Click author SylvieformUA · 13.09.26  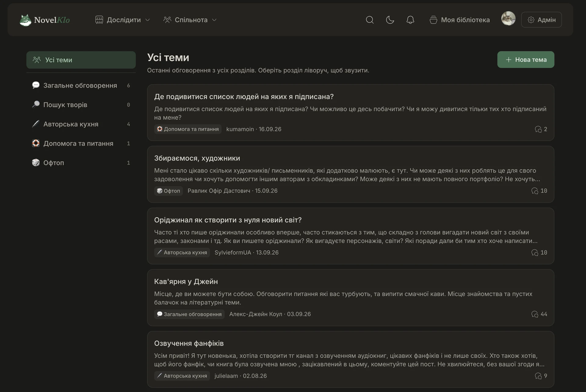click(x=246, y=252)
